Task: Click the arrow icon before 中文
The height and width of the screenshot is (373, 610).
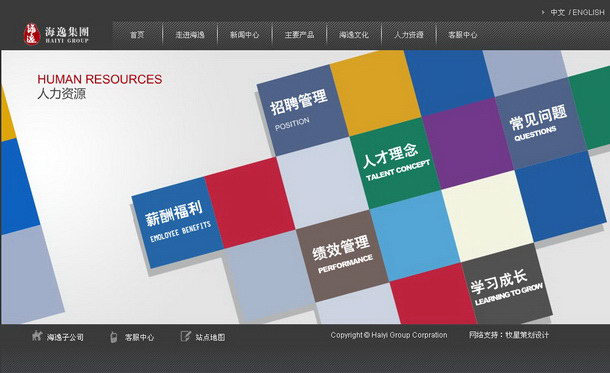Action: pos(543,12)
